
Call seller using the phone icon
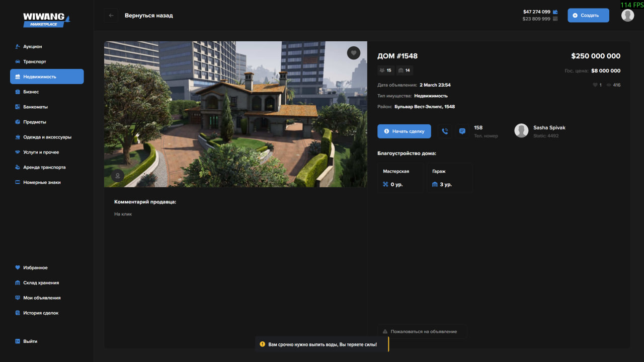(445, 131)
